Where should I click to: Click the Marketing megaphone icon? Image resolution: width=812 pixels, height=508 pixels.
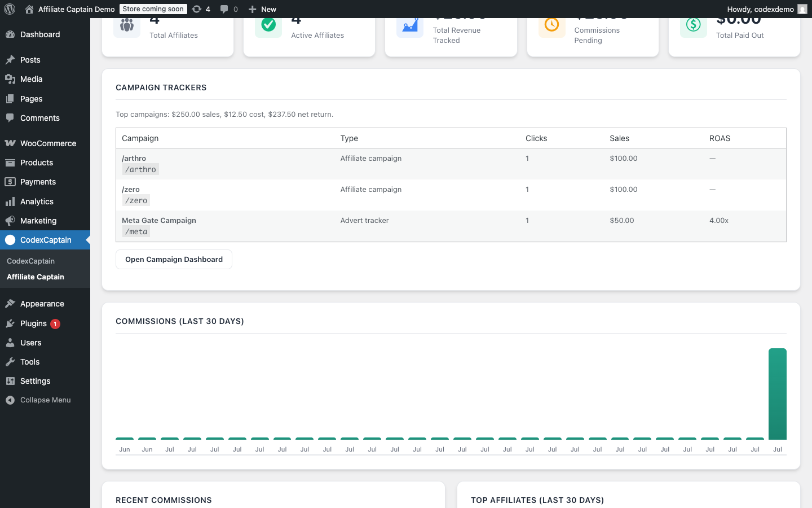tap(10, 221)
